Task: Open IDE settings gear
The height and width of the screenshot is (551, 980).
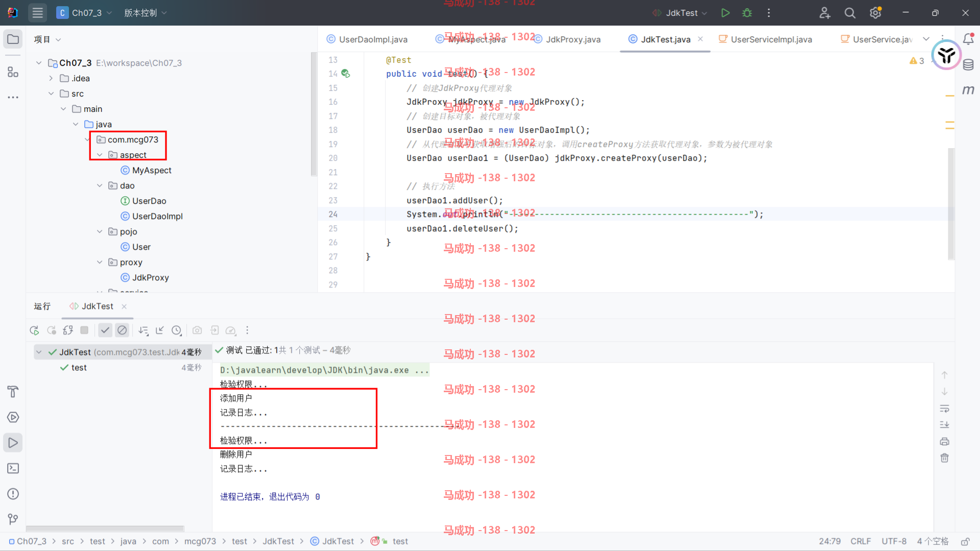Action: (x=875, y=13)
